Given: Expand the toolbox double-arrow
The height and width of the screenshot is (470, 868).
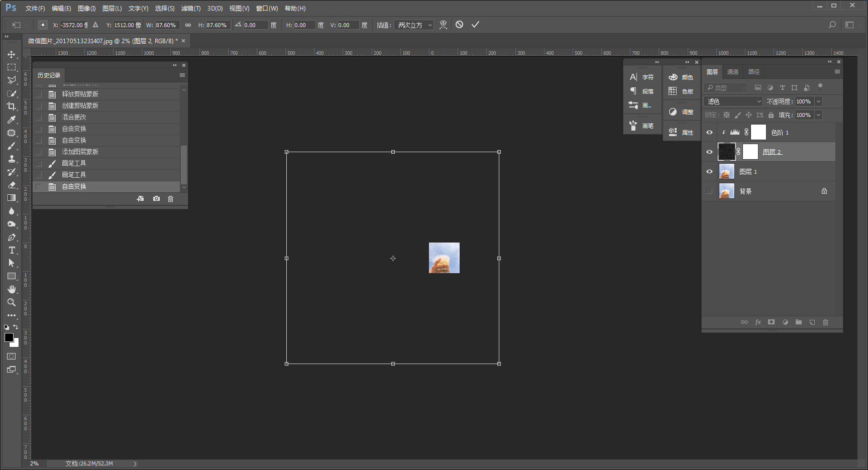Looking at the screenshot, I should [7, 37].
